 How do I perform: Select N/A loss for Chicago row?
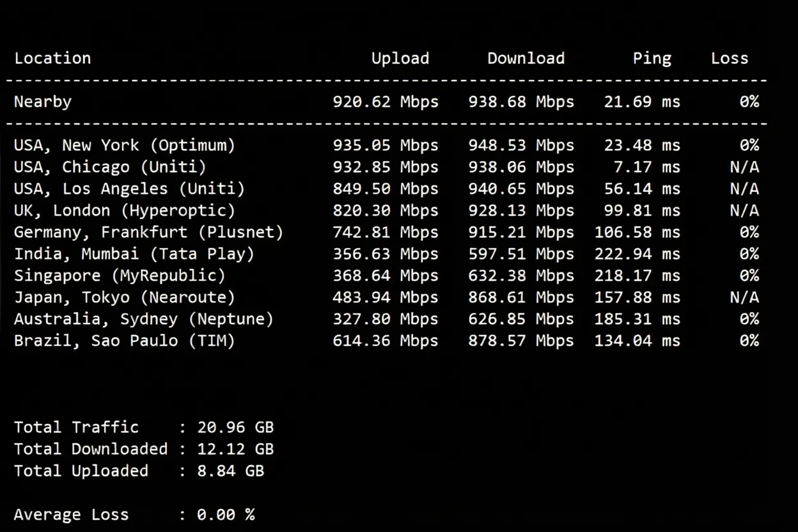pyautogui.click(x=744, y=167)
